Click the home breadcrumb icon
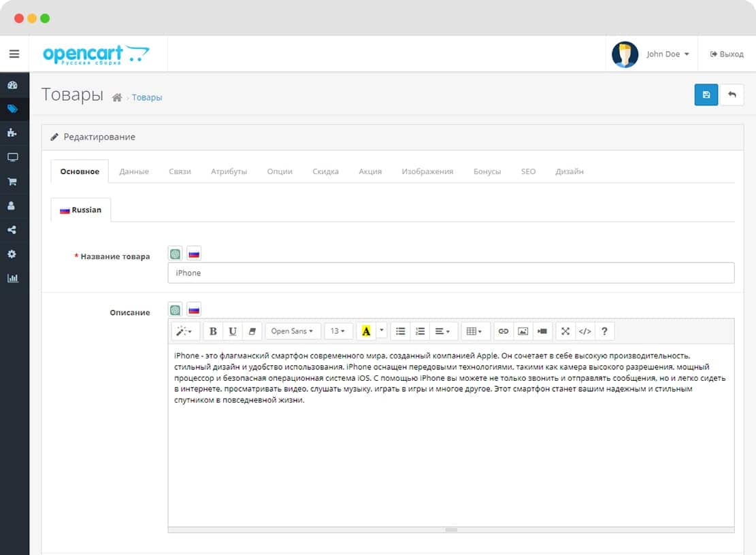Image resolution: width=756 pixels, height=555 pixels. pos(116,98)
